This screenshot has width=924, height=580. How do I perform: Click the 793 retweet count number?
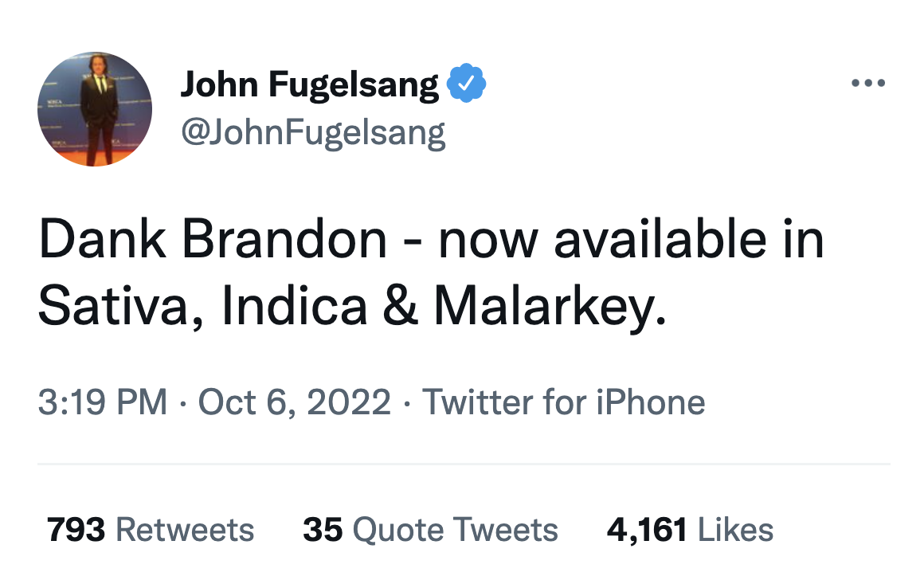(76, 530)
